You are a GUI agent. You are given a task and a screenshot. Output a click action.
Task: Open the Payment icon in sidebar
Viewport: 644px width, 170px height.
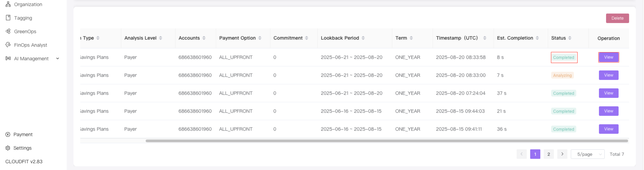pos(8,134)
